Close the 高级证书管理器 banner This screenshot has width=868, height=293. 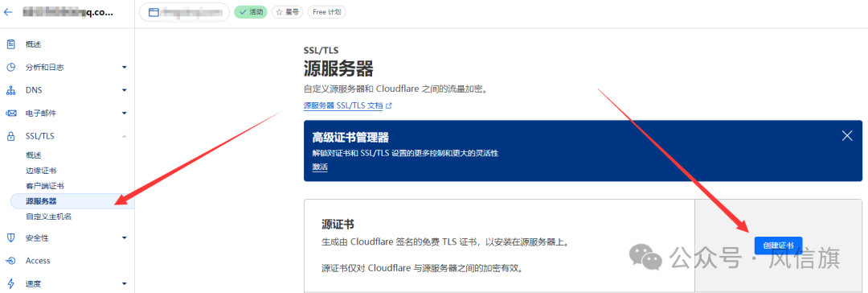point(847,136)
